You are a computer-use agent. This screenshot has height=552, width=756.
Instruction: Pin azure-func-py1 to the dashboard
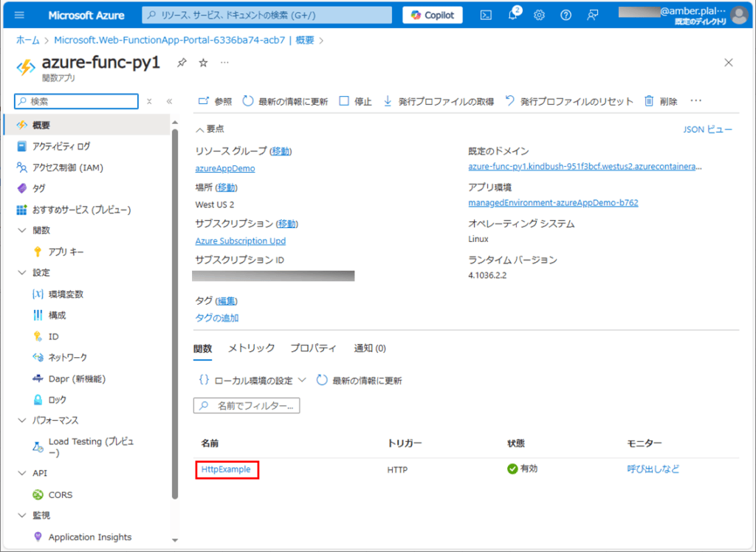pos(182,63)
